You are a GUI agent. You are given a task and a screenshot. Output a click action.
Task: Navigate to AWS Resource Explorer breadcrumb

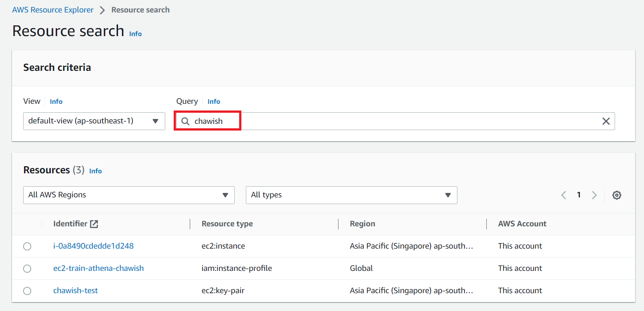pos(53,9)
